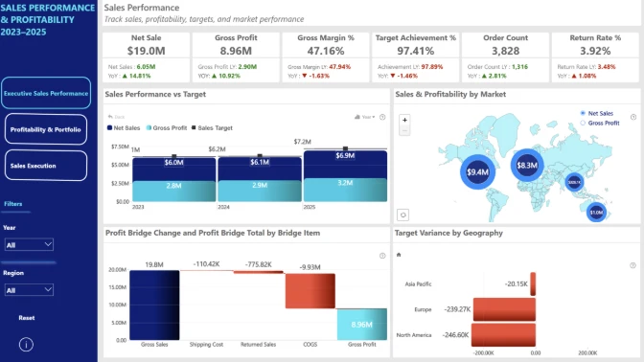This screenshot has height=362, width=644.
Task: Zoom out on the market map
Action: [x=404, y=130]
